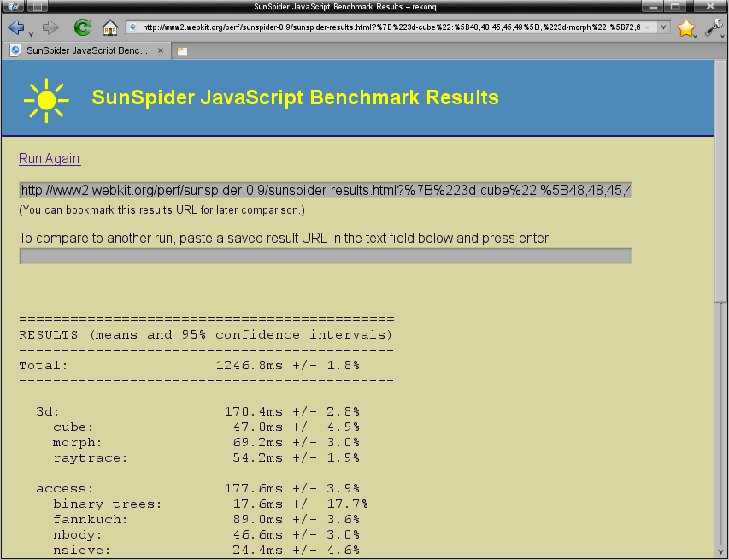Screen dimensions: 729x560
Task: Click the page vertical scrollbar thumb
Action: tap(720, 181)
